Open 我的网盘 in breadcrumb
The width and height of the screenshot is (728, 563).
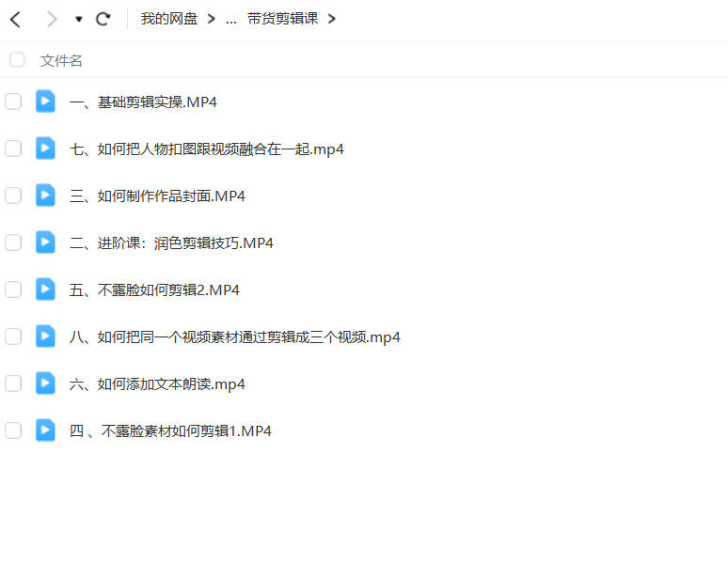pyautogui.click(x=169, y=19)
